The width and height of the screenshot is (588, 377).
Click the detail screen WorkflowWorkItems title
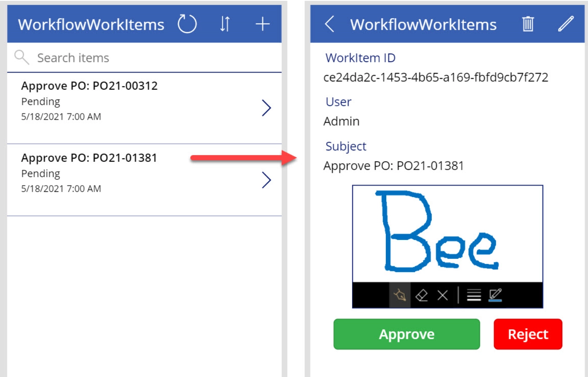423,24
